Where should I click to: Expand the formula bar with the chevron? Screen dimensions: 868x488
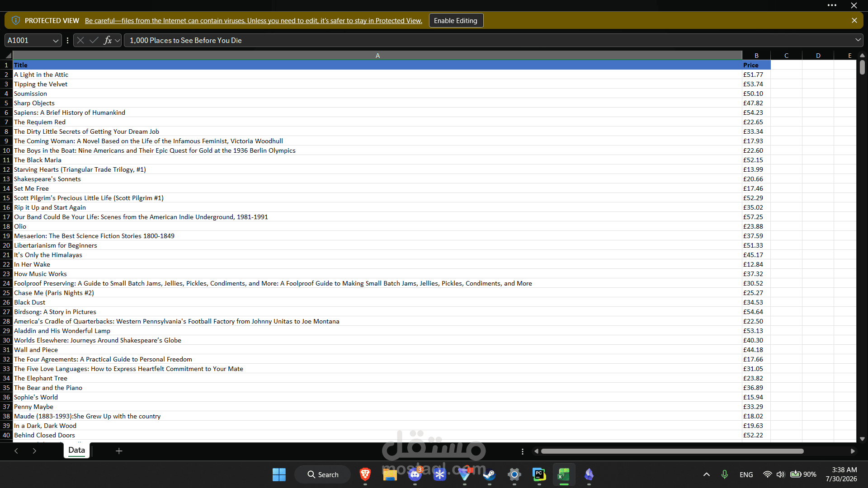click(858, 40)
